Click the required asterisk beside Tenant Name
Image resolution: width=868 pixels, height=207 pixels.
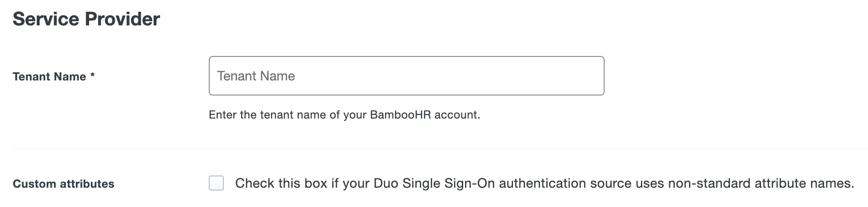point(93,76)
